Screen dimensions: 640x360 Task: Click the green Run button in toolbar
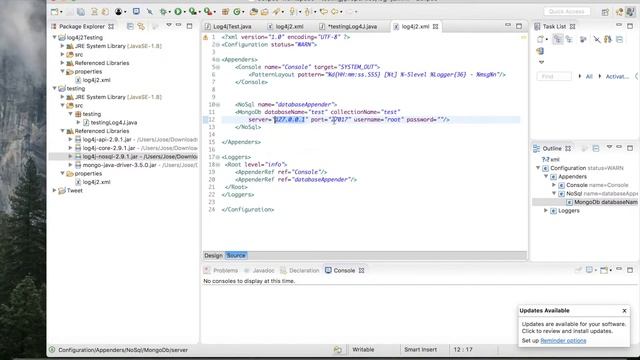[178, 12]
